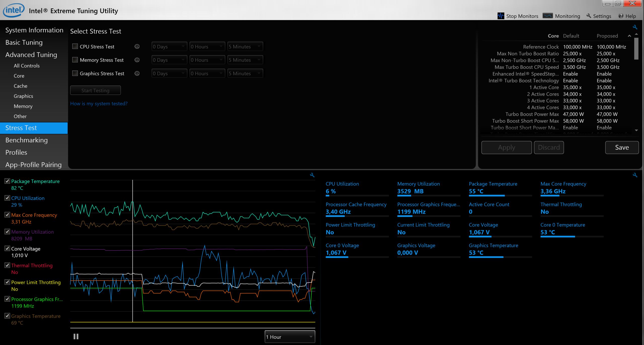Image resolution: width=644 pixels, height=345 pixels.
Task: Open System Information section
Action: tap(34, 30)
